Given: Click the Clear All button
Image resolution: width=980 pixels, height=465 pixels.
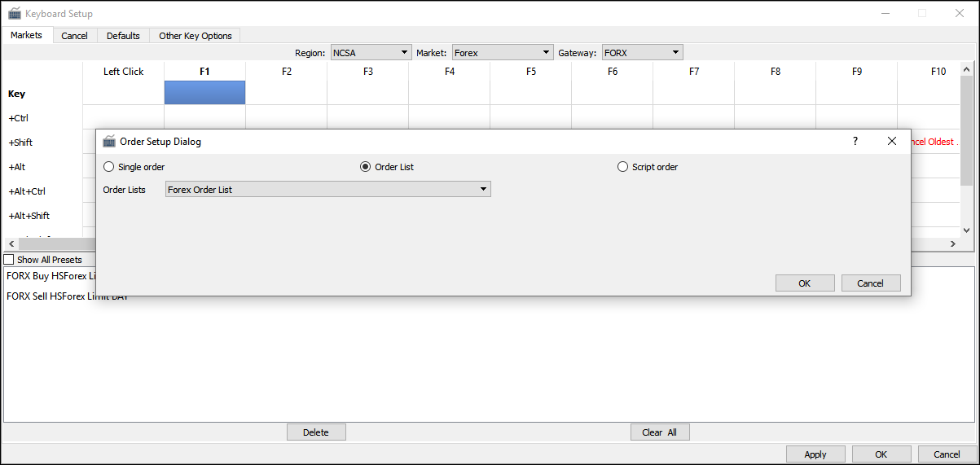Looking at the screenshot, I should (659, 432).
